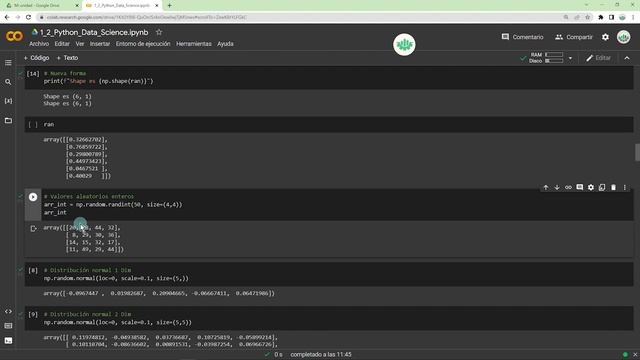The width and height of the screenshot is (640, 360).
Task: Open the browser extensions puzzle icon
Action: coord(601,17)
